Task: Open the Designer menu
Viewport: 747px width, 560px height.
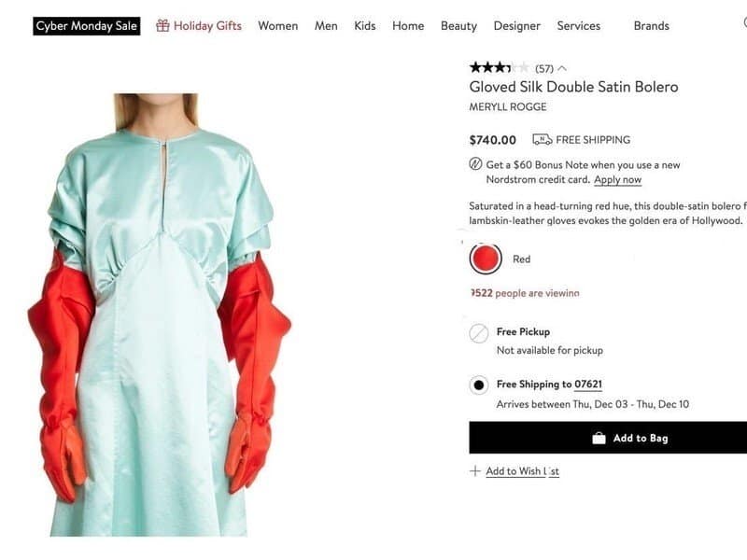Action: click(517, 26)
